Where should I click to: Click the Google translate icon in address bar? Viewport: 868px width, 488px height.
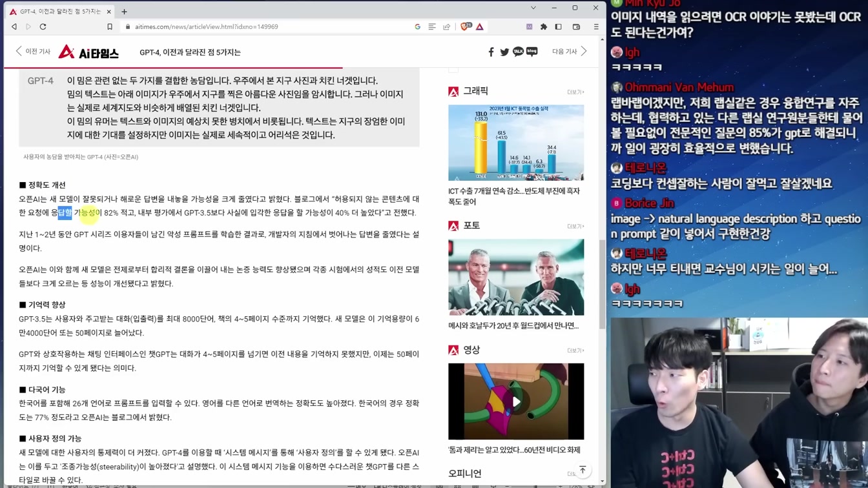click(418, 27)
